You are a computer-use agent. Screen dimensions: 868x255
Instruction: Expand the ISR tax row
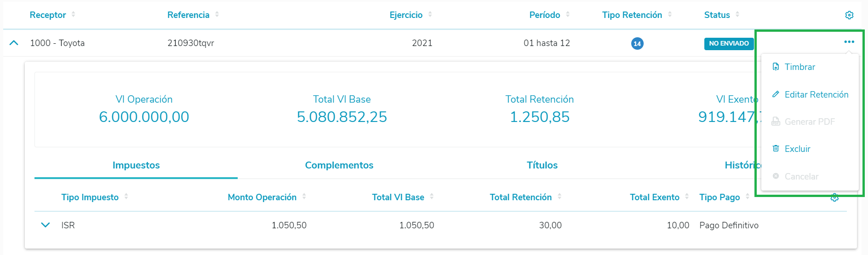click(45, 225)
